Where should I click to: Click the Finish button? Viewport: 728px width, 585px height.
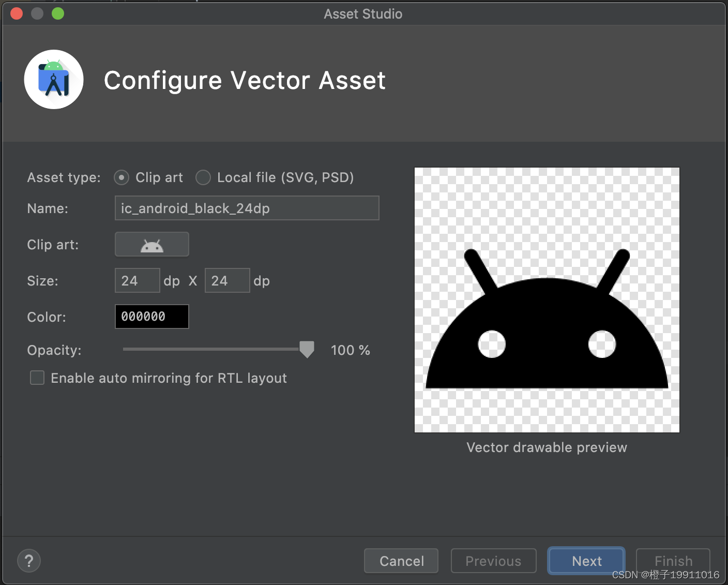pos(673,561)
